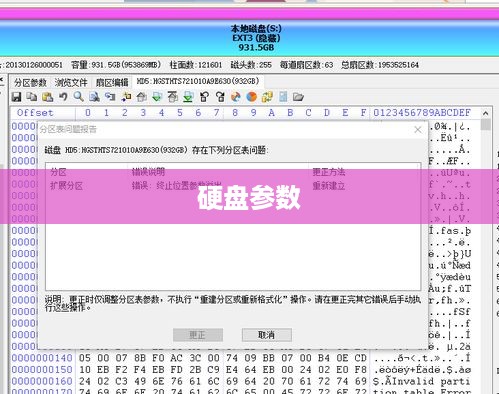
Task: Click offset row 0000000150
Action: coord(42,370)
